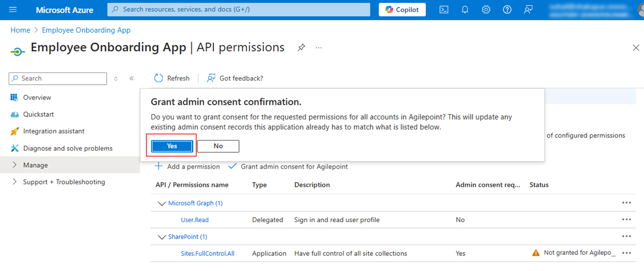This screenshot has width=644, height=271.
Task: Open the Sites.FullControl.All permission link
Action: [x=208, y=253]
